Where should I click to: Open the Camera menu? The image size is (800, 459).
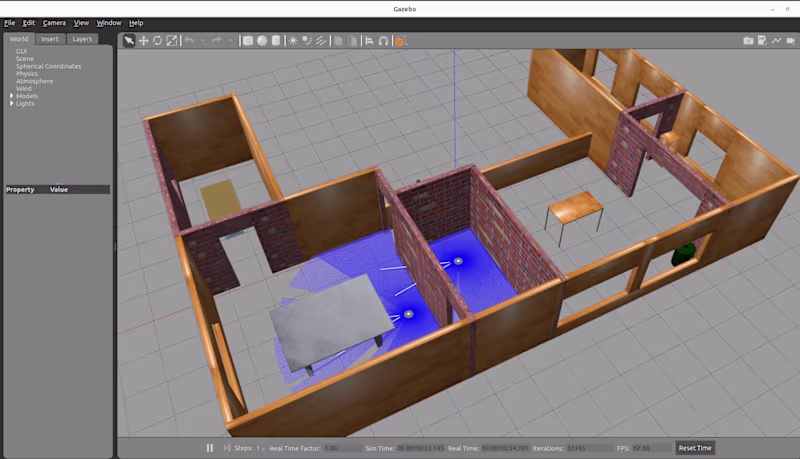pos(54,23)
